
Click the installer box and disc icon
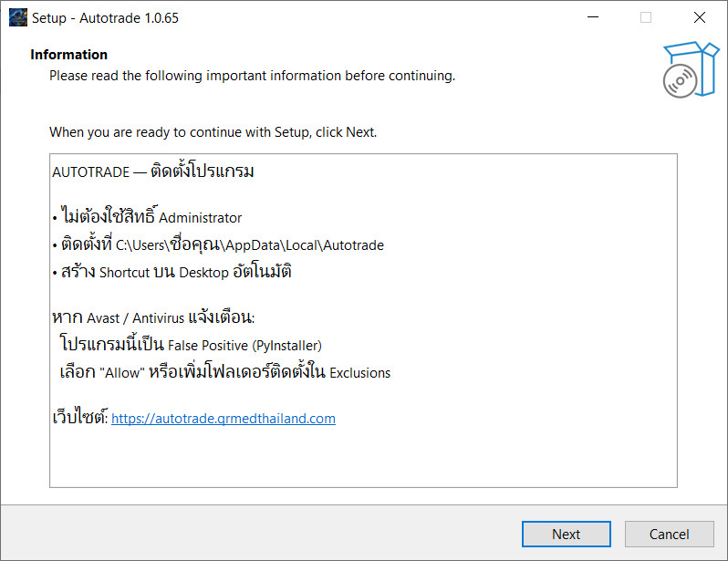[x=691, y=69]
